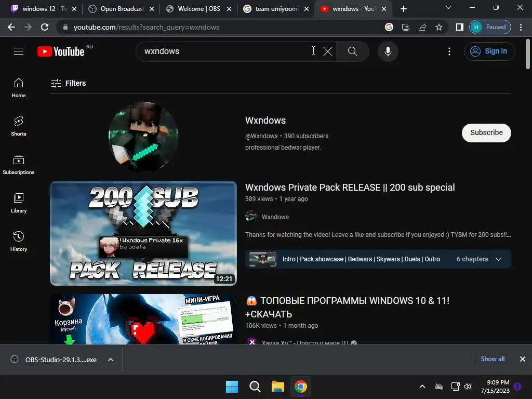
Task: Open the Wxndows Private Pack RELEASE title
Action: tap(350, 188)
